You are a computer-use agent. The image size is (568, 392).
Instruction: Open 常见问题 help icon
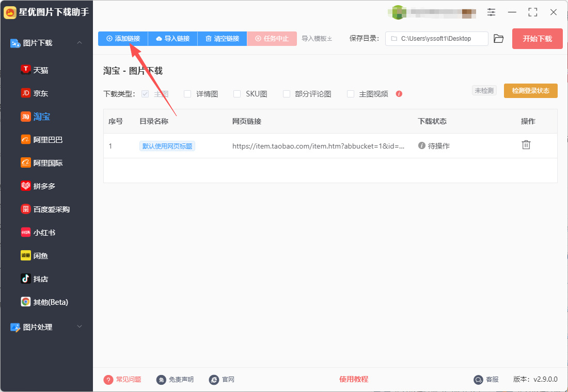click(108, 380)
